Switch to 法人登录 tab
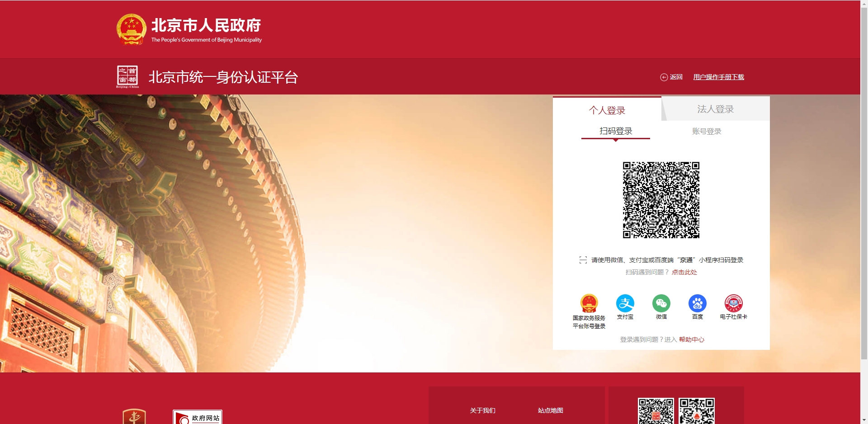Screen dimensions: 868x424 pos(715,108)
